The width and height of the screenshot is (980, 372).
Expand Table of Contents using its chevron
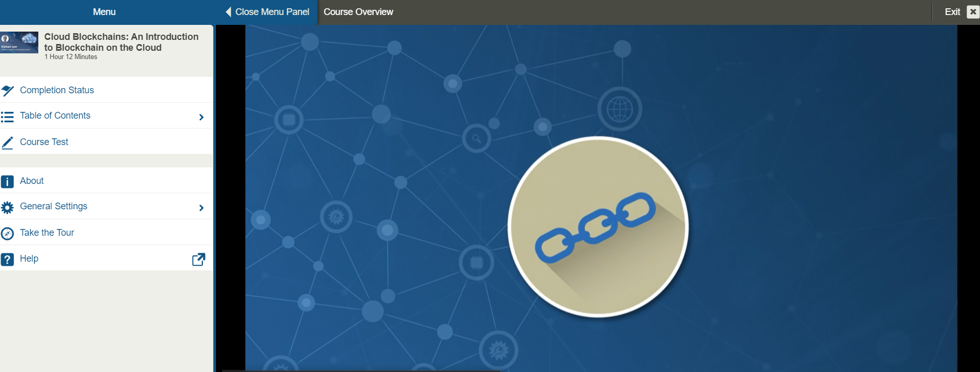tap(201, 117)
